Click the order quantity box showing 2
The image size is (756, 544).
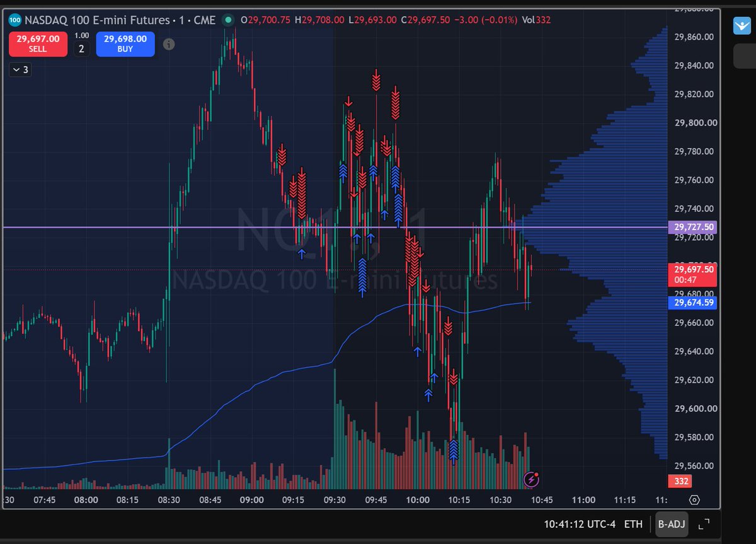click(x=81, y=49)
